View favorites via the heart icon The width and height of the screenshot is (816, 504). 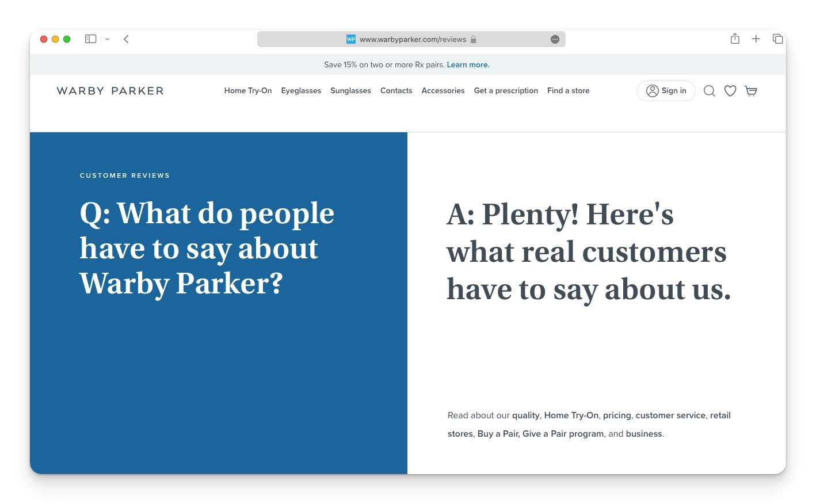[730, 91]
